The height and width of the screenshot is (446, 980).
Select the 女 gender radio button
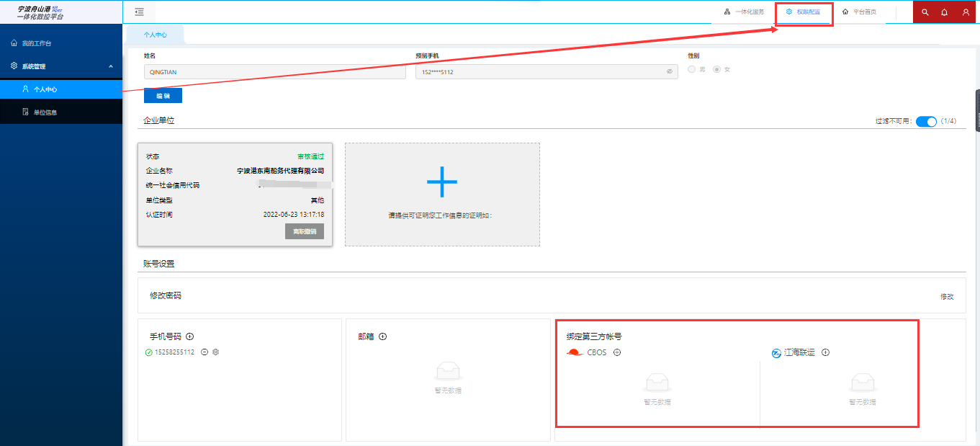tap(716, 69)
